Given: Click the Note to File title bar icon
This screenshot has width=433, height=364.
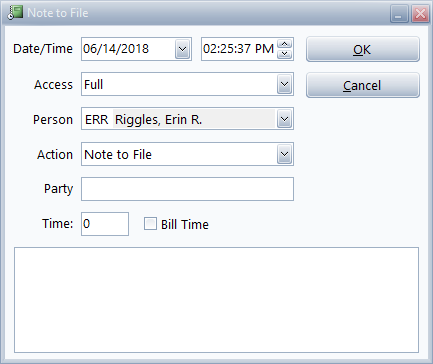Looking at the screenshot, I should point(15,13).
